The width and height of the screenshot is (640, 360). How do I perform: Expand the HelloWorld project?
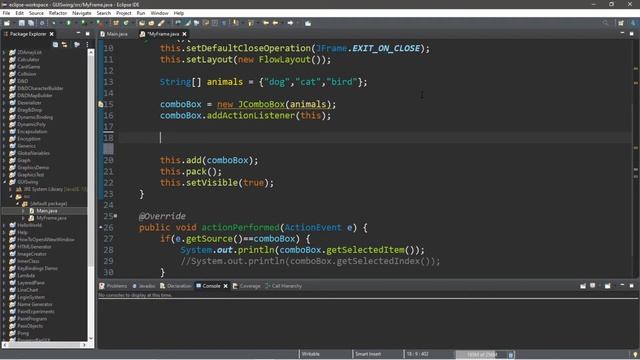(4, 225)
